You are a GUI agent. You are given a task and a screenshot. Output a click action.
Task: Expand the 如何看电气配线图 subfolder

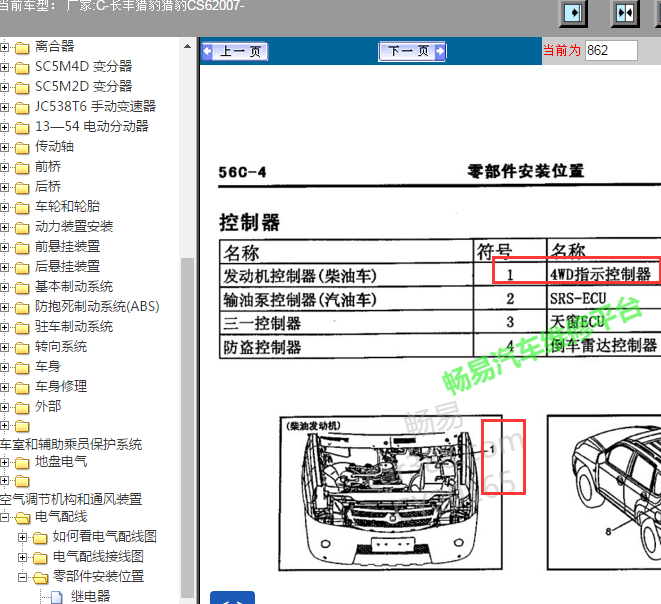click(22, 537)
